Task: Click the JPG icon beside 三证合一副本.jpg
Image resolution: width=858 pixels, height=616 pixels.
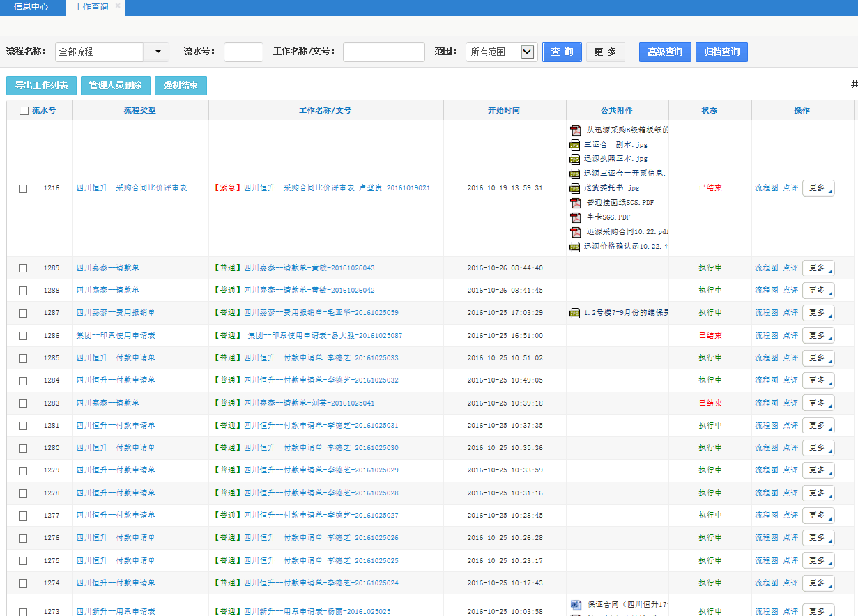Action: coord(575,144)
